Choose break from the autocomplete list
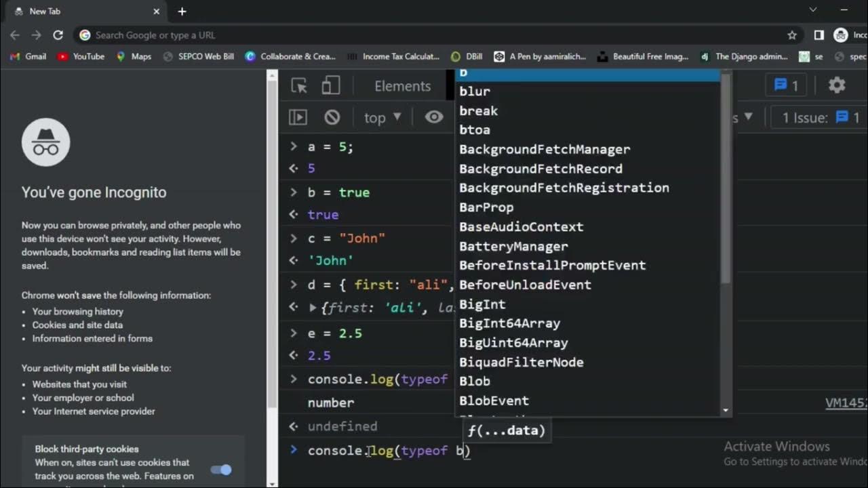This screenshot has height=488, width=868. pyautogui.click(x=587, y=110)
